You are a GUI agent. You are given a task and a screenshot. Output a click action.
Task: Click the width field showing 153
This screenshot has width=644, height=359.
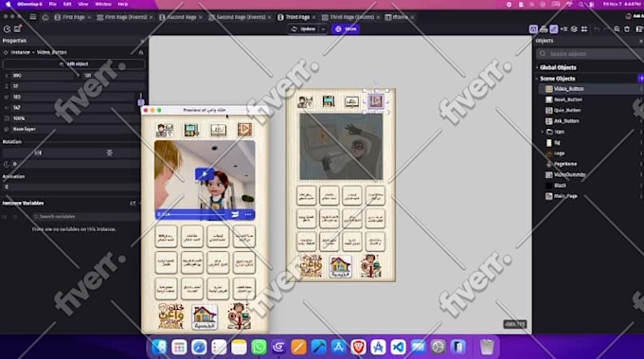(x=73, y=97)
